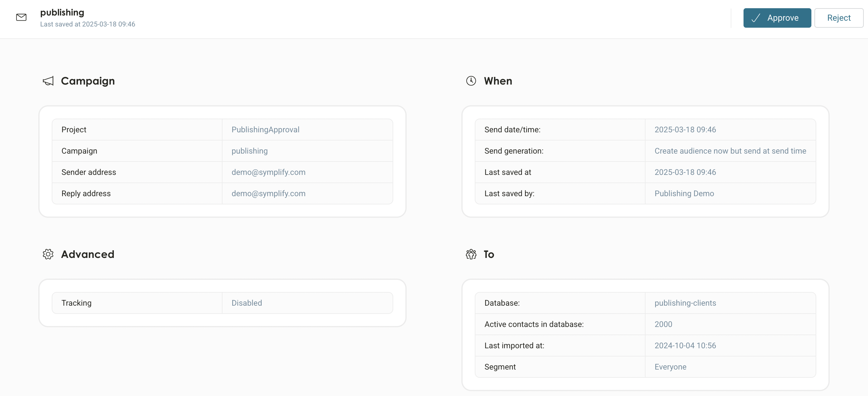868x396 pixels.
Task: Click the 'publishing' page title
Action: coord(62,12)
